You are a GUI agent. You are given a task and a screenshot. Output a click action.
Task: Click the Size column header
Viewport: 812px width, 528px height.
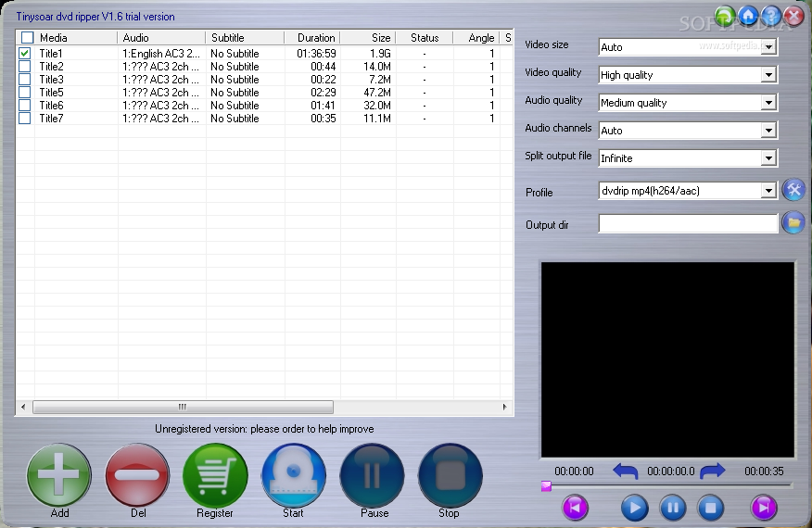pos(368,37)
